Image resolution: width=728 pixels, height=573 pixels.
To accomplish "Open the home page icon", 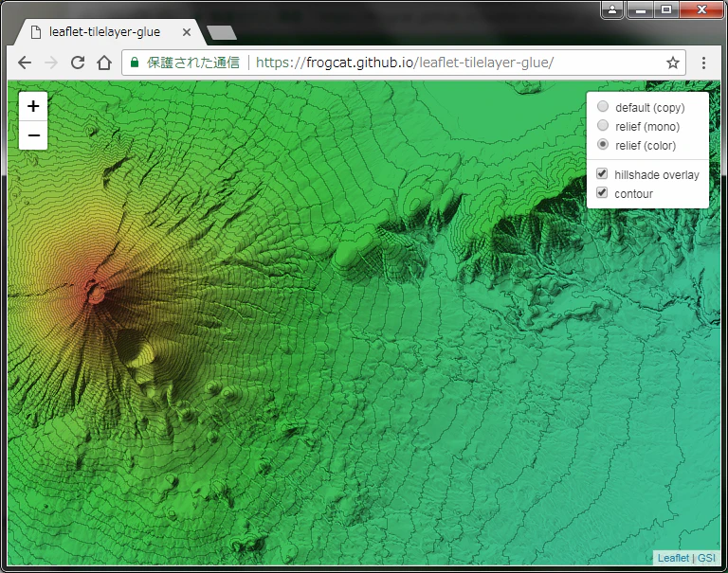I will tap(104, 63).
